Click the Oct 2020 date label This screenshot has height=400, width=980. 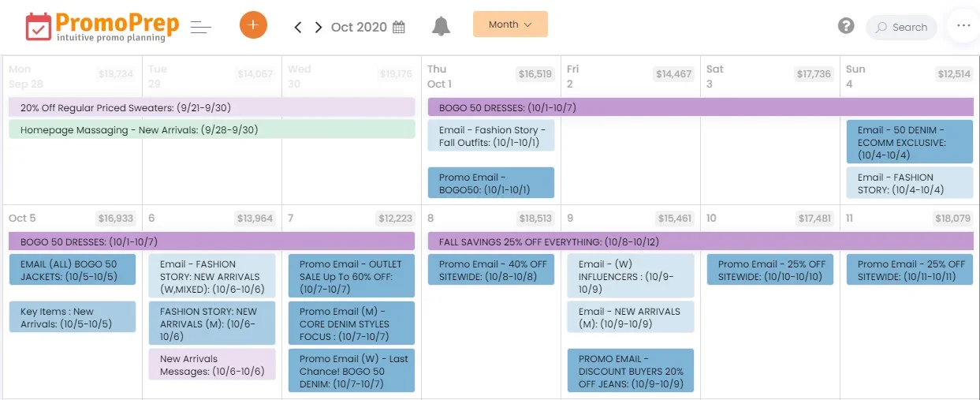(x=359, y=28)
